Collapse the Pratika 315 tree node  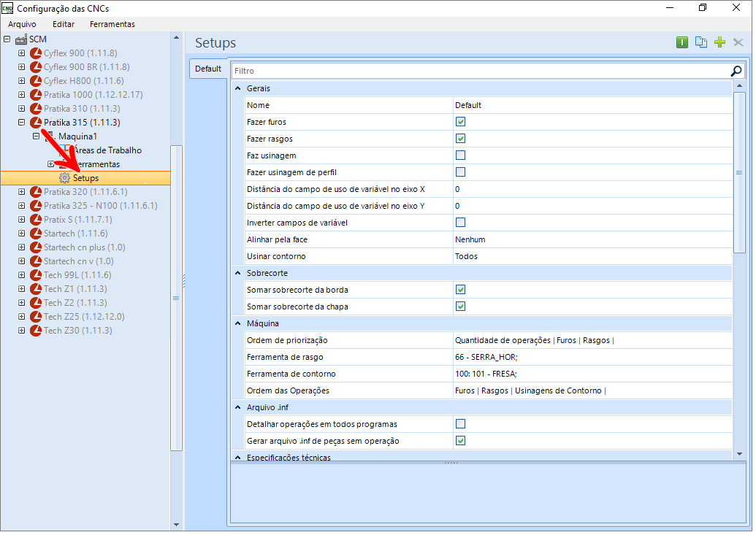pos(22,123)
